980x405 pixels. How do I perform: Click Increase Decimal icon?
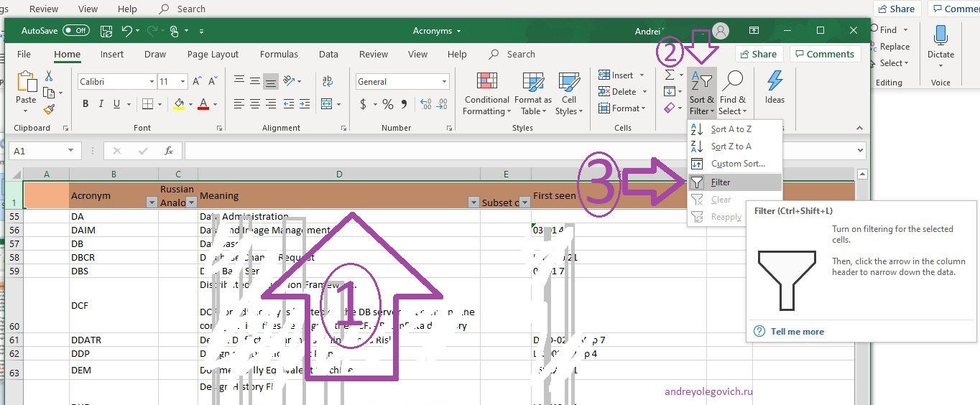pos(427,105)
